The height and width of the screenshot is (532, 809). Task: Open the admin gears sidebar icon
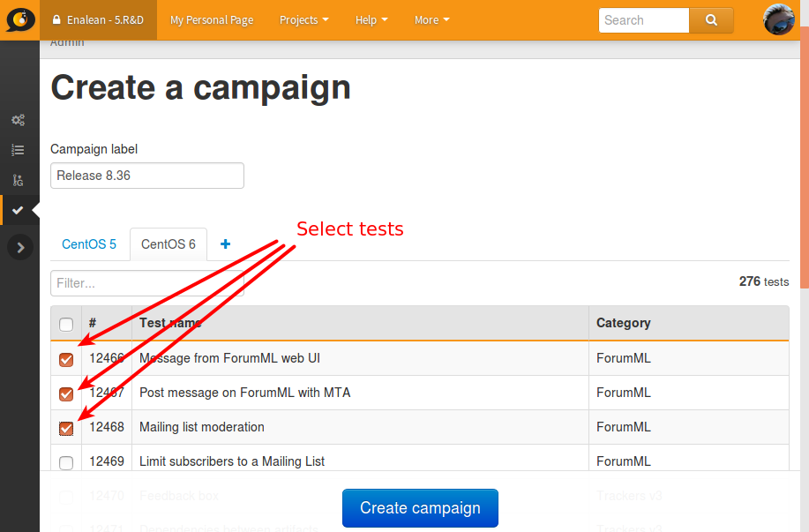(x=18, y=120)
